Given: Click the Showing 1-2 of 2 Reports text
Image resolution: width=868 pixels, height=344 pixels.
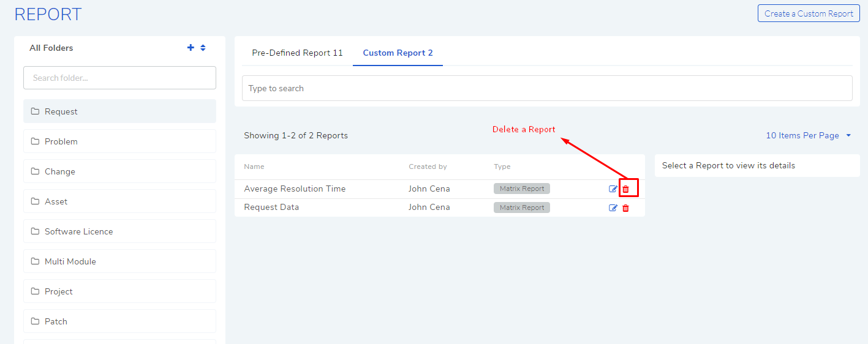Looking at the screenshot, I should click(296, 135).
